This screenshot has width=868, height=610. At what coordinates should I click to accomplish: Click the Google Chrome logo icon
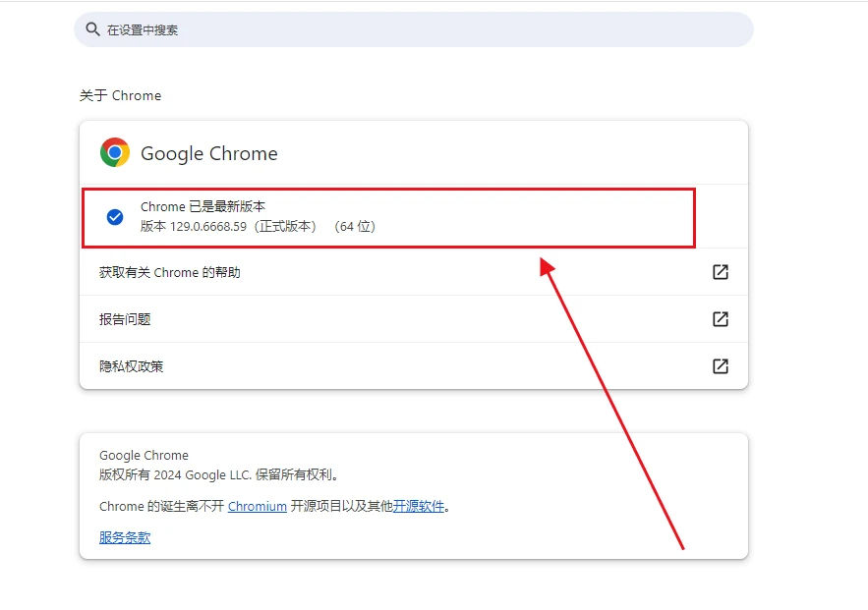point(115,152)
